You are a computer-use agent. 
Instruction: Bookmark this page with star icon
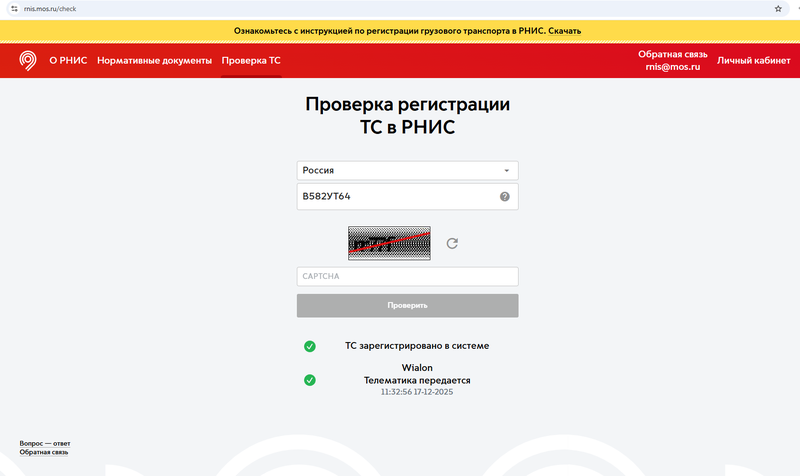click(778, 9)
